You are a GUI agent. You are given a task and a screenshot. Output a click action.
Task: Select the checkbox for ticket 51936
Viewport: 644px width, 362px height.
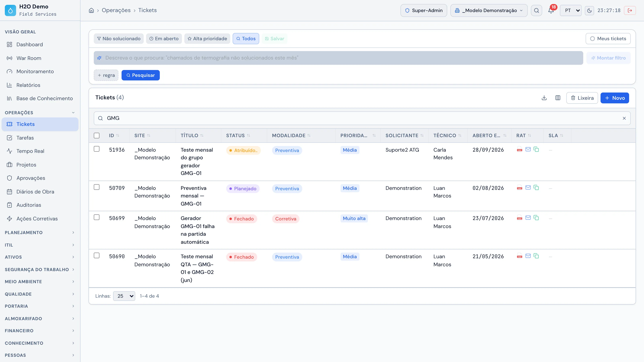(x=97, y=149)
